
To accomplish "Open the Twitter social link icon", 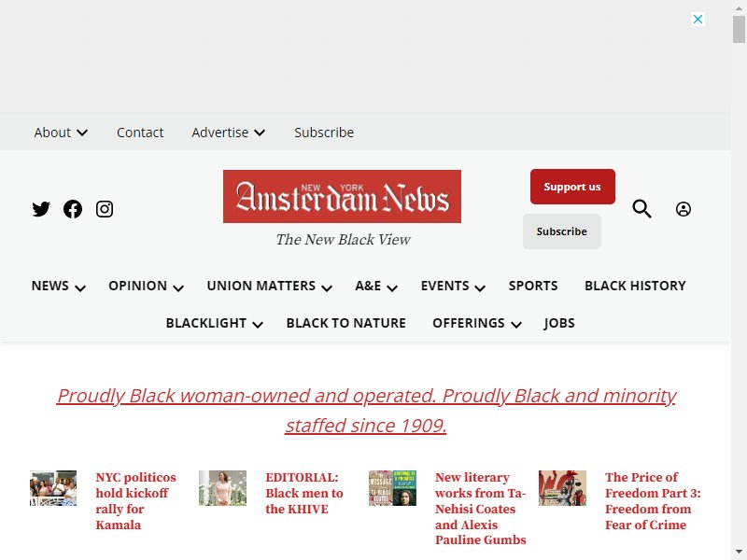I will (x=41, y=209).
